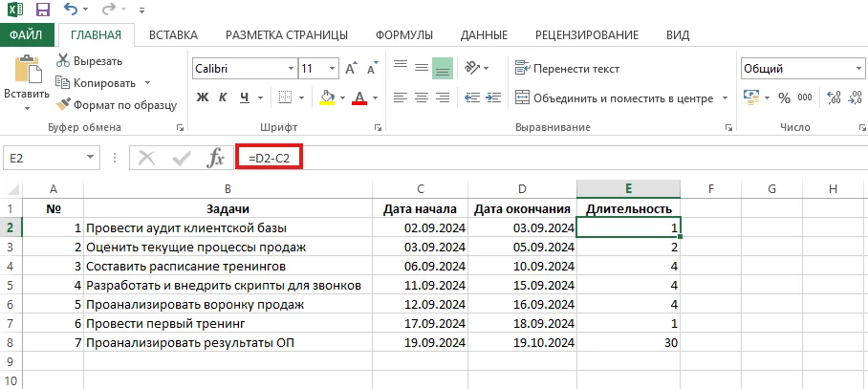Screen dimensions: 868x389
Task: Switch to the ДАННЫЕ tab
Action: 484,35
